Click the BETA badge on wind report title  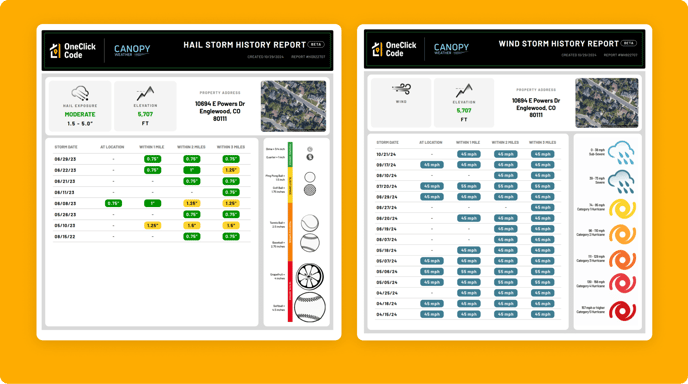tap(629, 43)
